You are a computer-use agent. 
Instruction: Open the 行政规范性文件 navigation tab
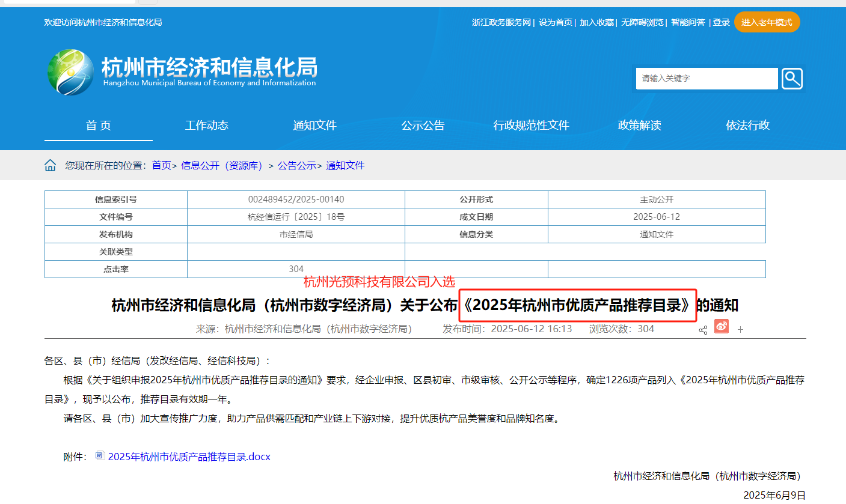[532, 126]
